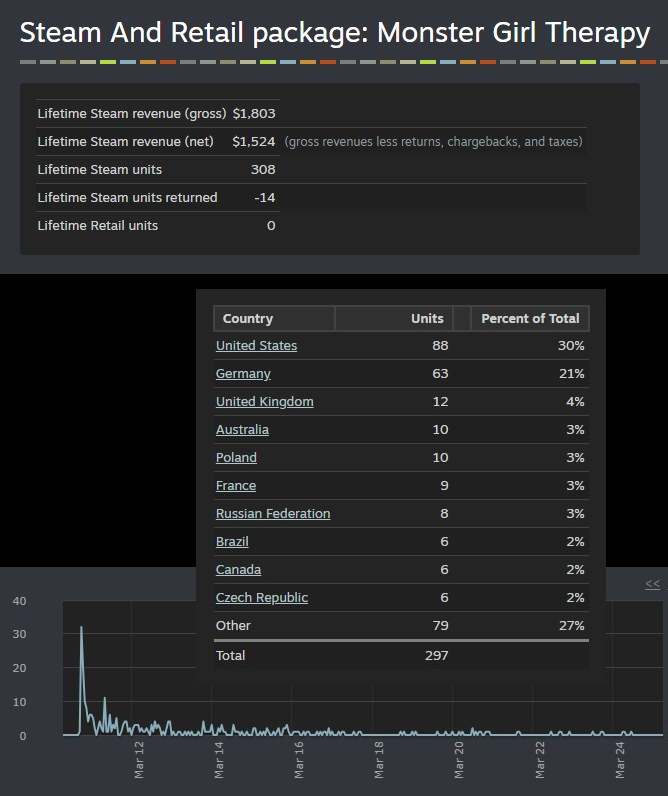This screenshot has height=796, width=668.
Task: Click the << previous range link above the chart
Action: (x=653, y=584)
